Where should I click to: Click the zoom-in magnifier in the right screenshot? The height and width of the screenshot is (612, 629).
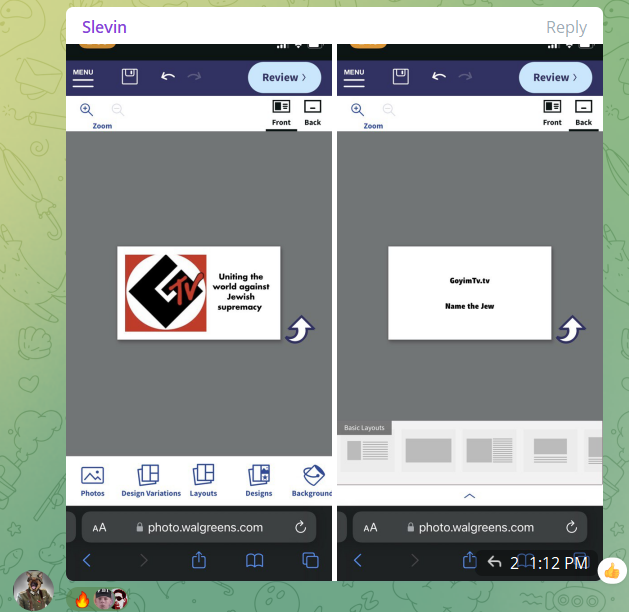(357, 109)
